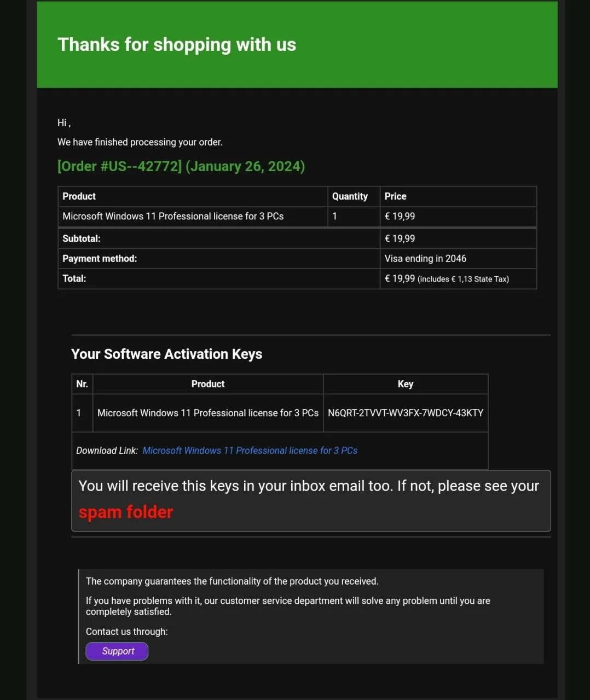590x700 pixels.
Task: Click the 'Total:' label
Action: pyautogui.click(x=74, y=278)
